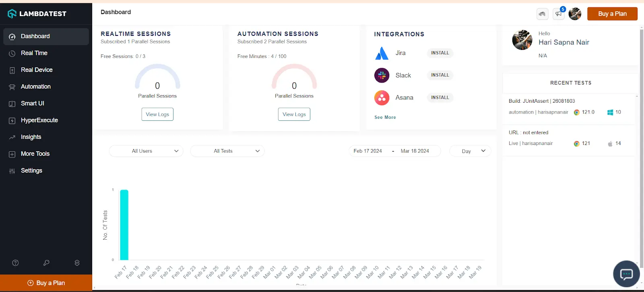The image size is (644, 292).
Task: View Logs for Automation Sessions
Action: coord(294,114)
